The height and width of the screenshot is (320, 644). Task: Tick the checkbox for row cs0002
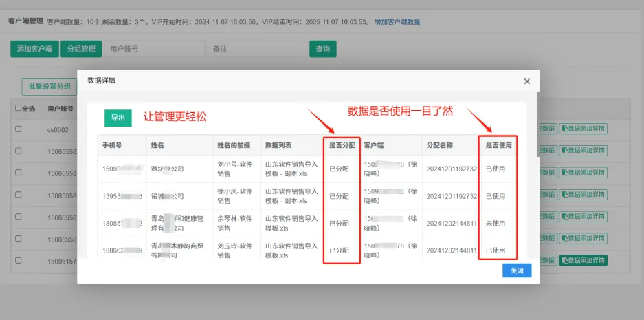click(18, 129)
